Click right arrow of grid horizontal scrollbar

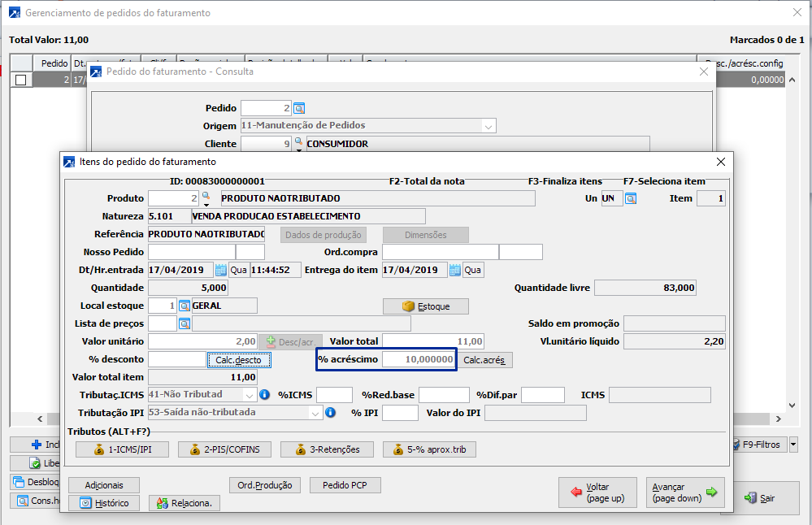pyautogui.click(x=779, y=419)
